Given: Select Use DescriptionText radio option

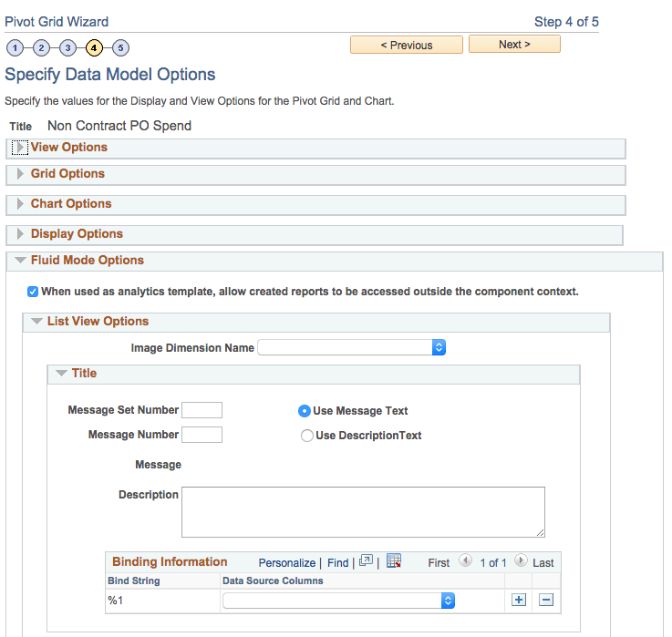Looking at the screenshot, I should [x=307, y=436].
